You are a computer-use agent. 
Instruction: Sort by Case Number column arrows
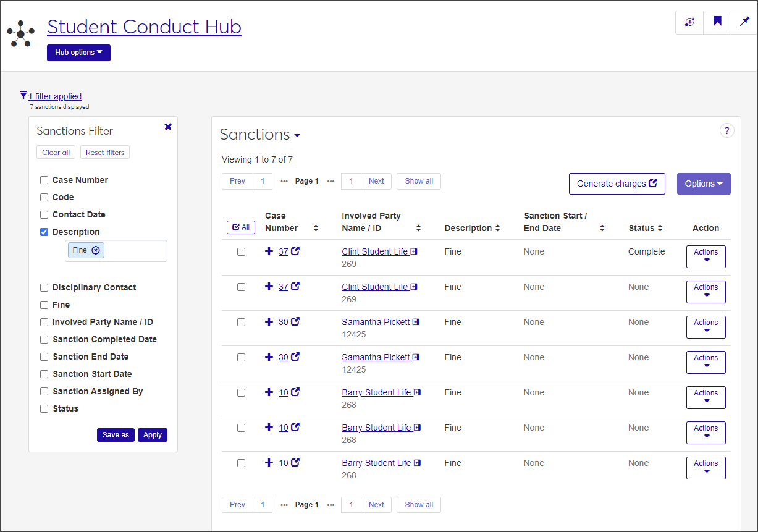click(x=316, y=228)
